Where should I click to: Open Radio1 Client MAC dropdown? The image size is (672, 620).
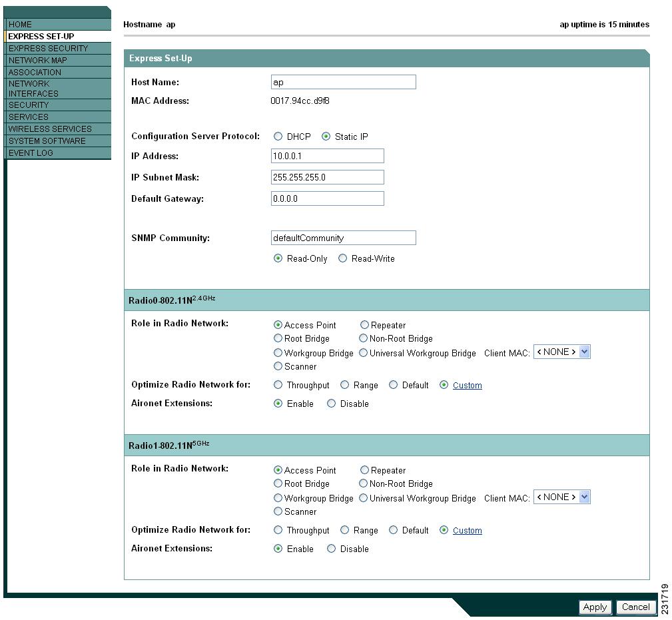[x=562, y=497]
